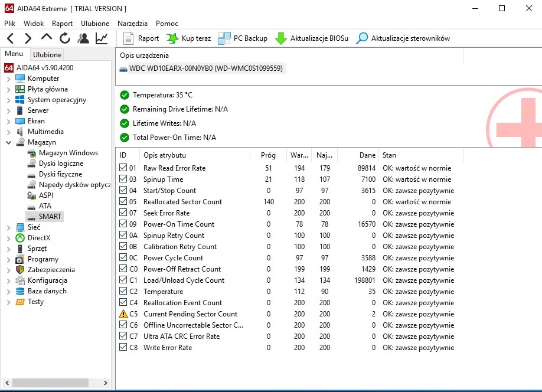Select the Baza danych database icon
Image resolution: width=542 pixels, height=392 pixels.
pyautogui.click(x=20, y=291)
